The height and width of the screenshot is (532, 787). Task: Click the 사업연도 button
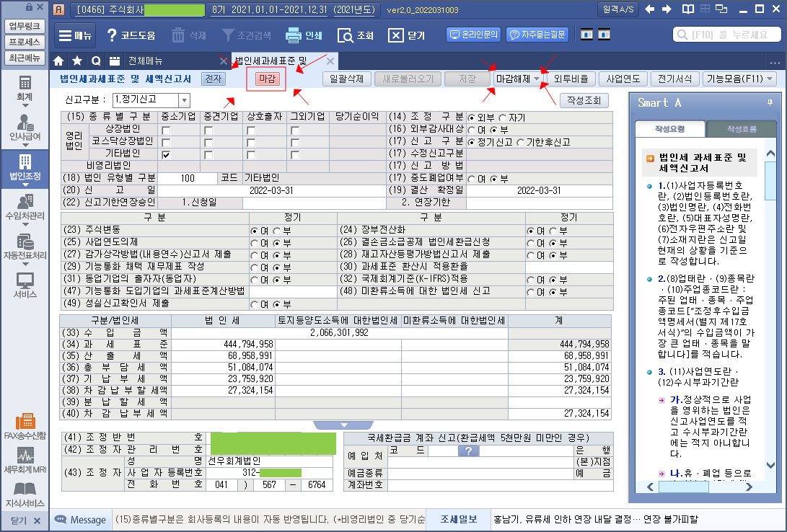click(623, 79)
